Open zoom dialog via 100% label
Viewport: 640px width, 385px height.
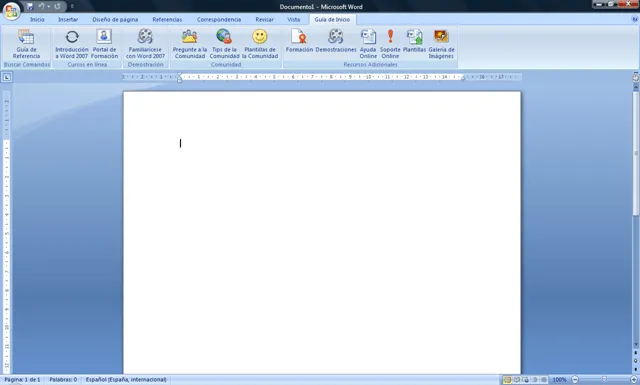[559, 380]
